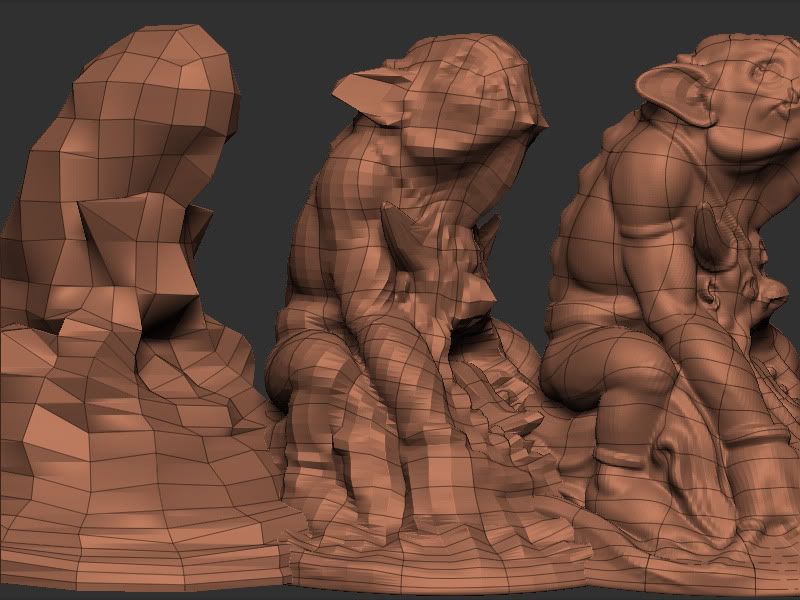This screenshot has width=800, height=600.
Task: Select the rock base under the middle model
Action: 420,500
